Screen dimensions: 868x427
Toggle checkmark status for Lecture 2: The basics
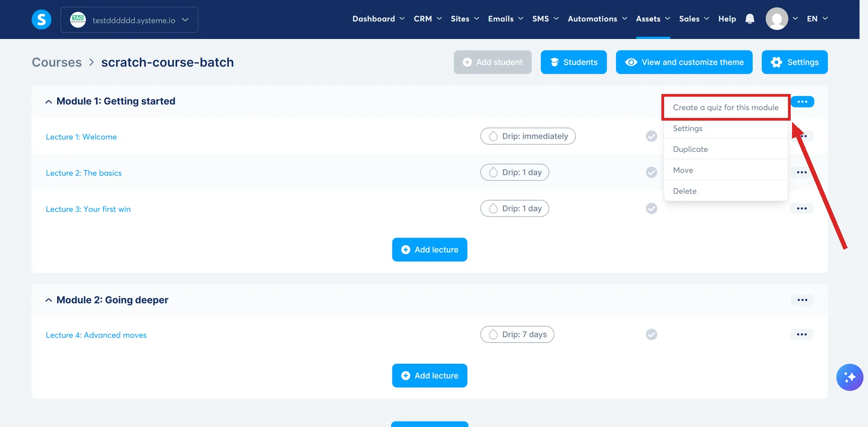pos(651,172)
